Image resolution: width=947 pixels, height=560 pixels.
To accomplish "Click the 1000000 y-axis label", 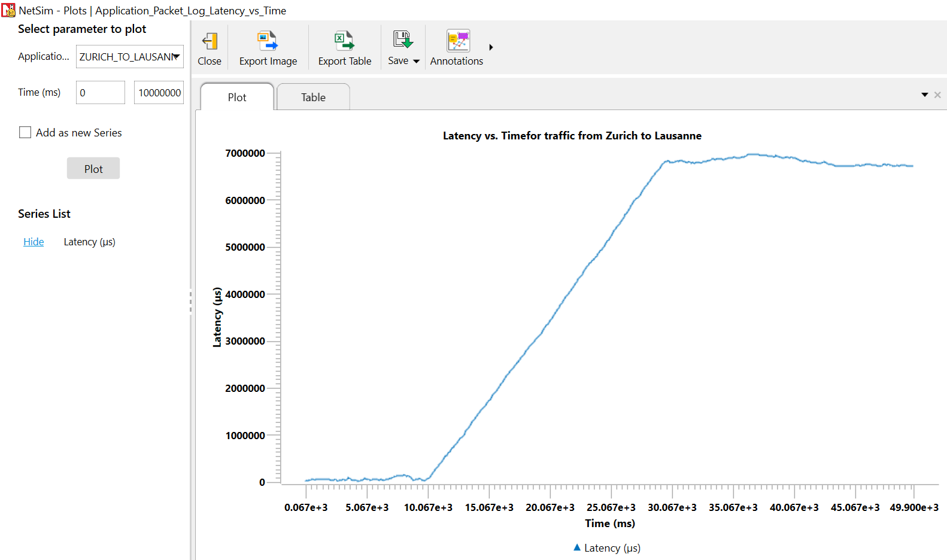I will coord(245,436).
